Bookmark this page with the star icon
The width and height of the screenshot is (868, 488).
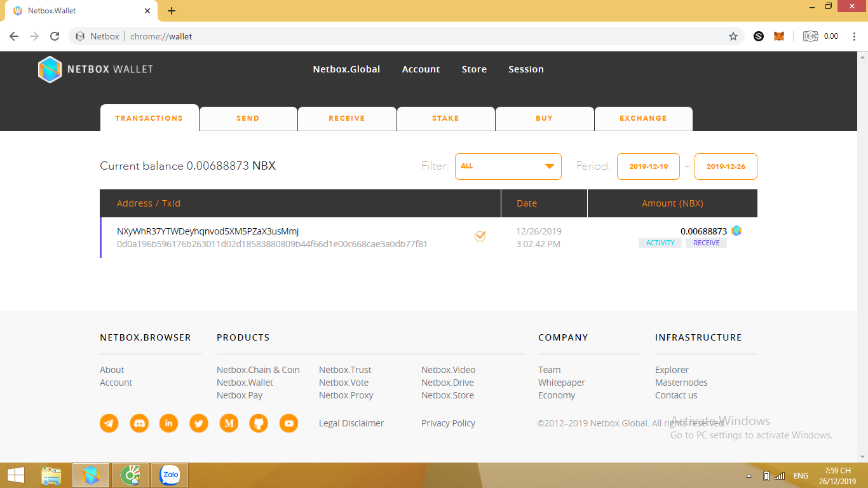[x=733, y=36]
